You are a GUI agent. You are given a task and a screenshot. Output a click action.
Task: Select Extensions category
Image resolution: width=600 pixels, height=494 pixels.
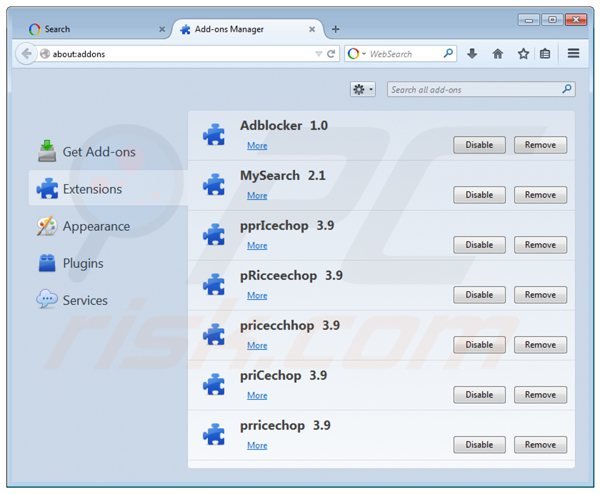click(x=108, y=189)
